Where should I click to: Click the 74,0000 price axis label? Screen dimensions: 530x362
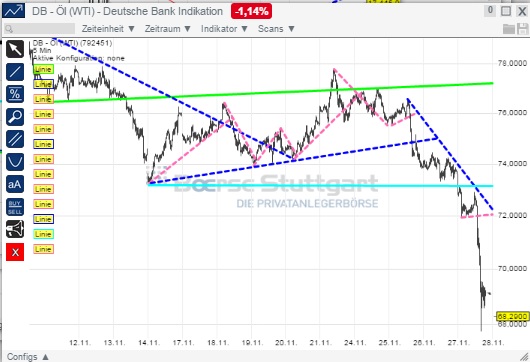(x=512, y=164)
